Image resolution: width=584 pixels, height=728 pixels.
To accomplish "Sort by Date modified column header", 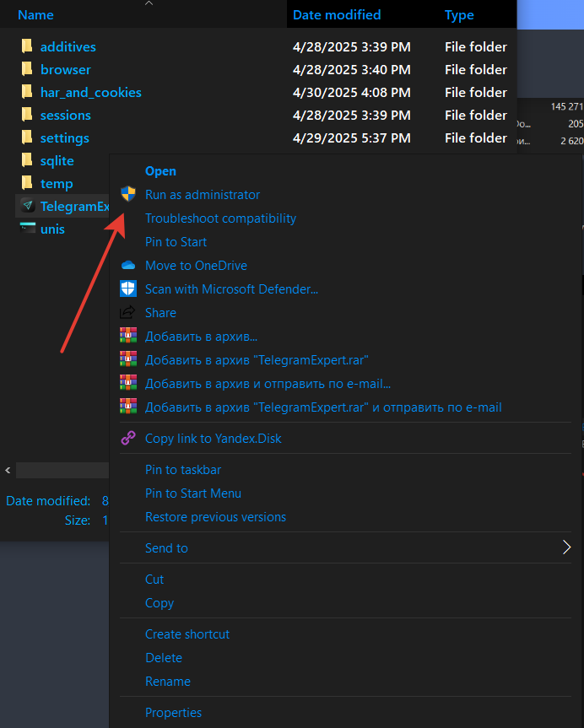I will [337, 15].
